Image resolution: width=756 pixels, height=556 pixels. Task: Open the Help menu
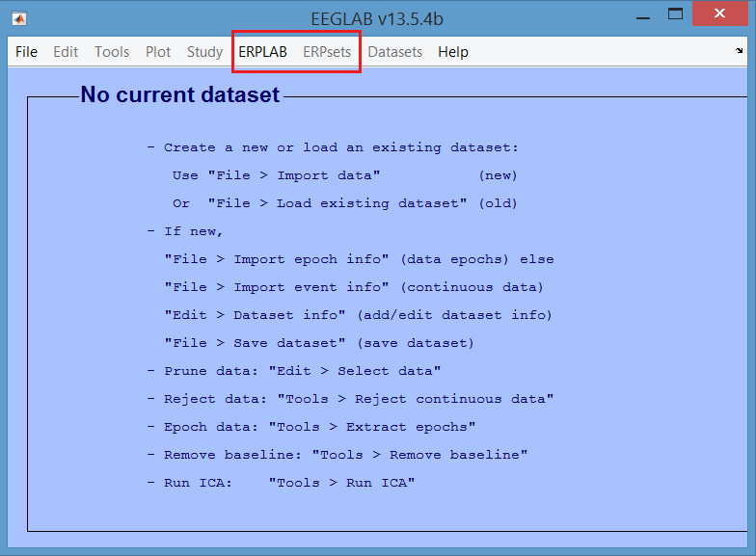[x=453, y=52]
